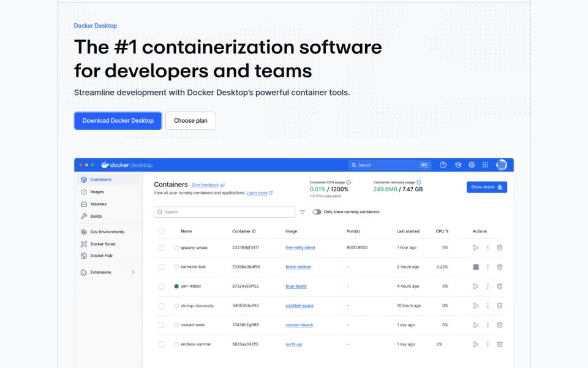Open the settings gear icon in header
588x368 pixels.
(x=472, y=165)
